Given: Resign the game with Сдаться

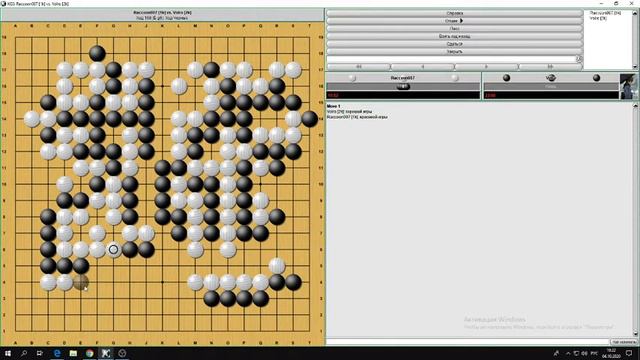Looking at the screenshot, I should (454, 44).
